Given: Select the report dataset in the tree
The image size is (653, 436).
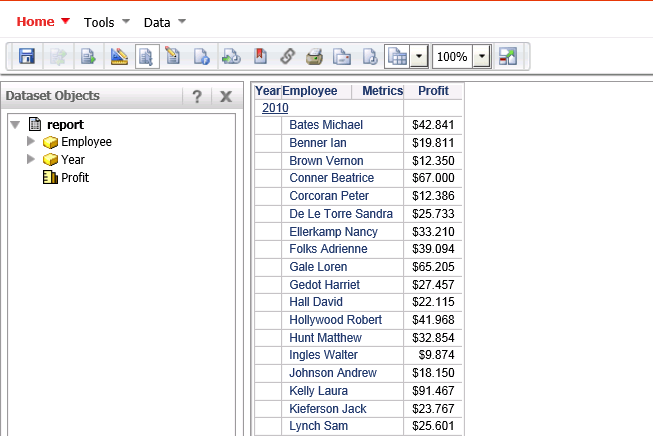Looking at the screenshot, I should tap(65, 124).
